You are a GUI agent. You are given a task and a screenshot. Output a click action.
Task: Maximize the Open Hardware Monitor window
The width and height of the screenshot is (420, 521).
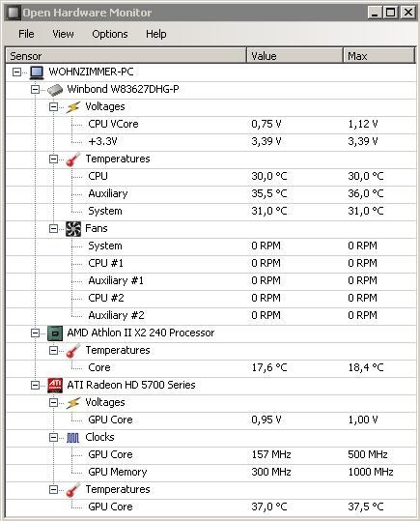(391, 13)
